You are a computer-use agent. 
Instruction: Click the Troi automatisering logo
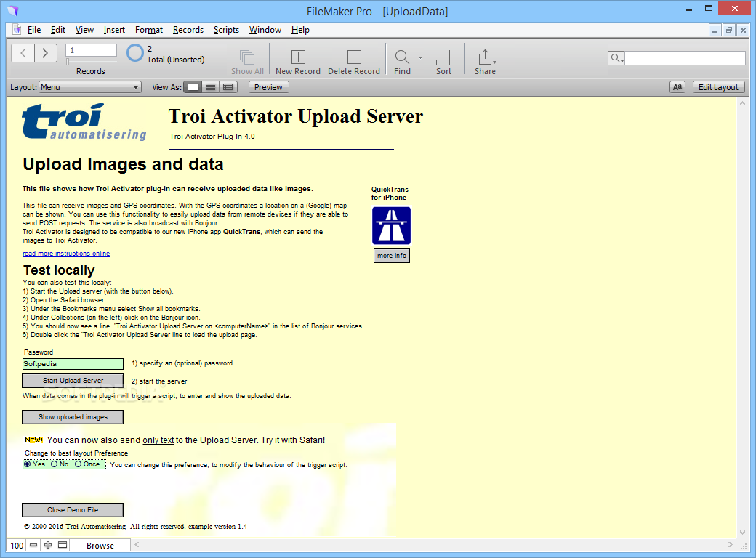tap(84, 122)
